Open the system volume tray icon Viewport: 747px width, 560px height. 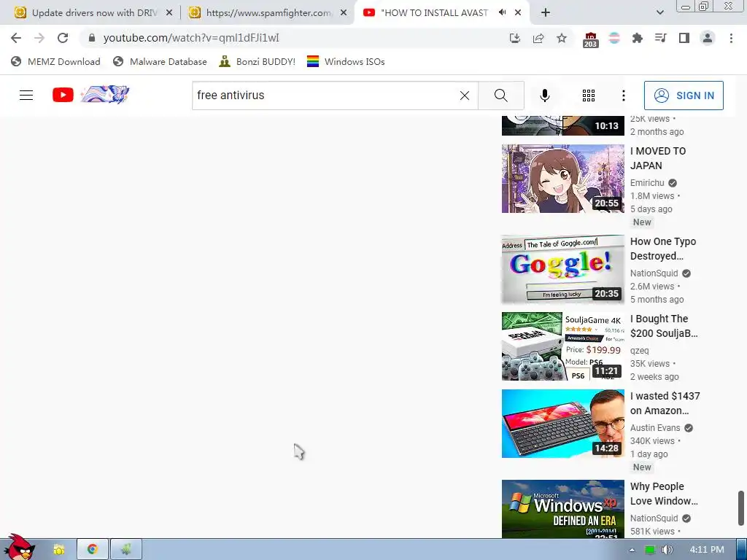coord(667,550)
